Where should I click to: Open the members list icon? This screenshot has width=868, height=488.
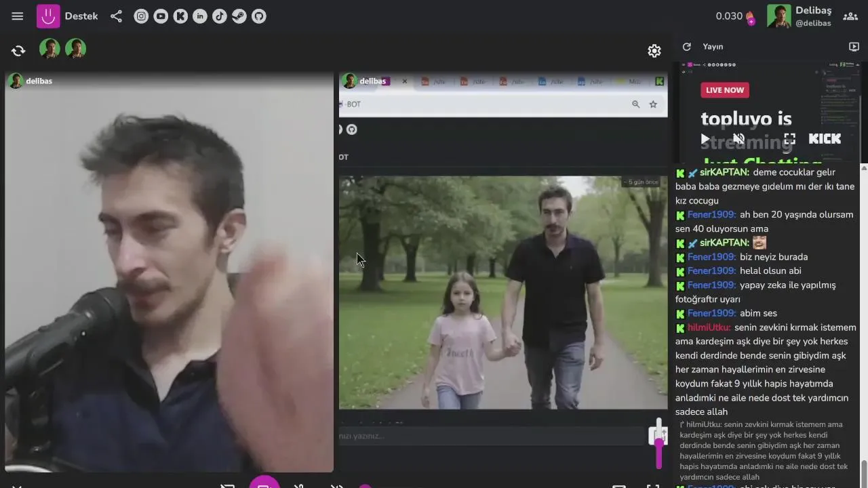[850, 16]
